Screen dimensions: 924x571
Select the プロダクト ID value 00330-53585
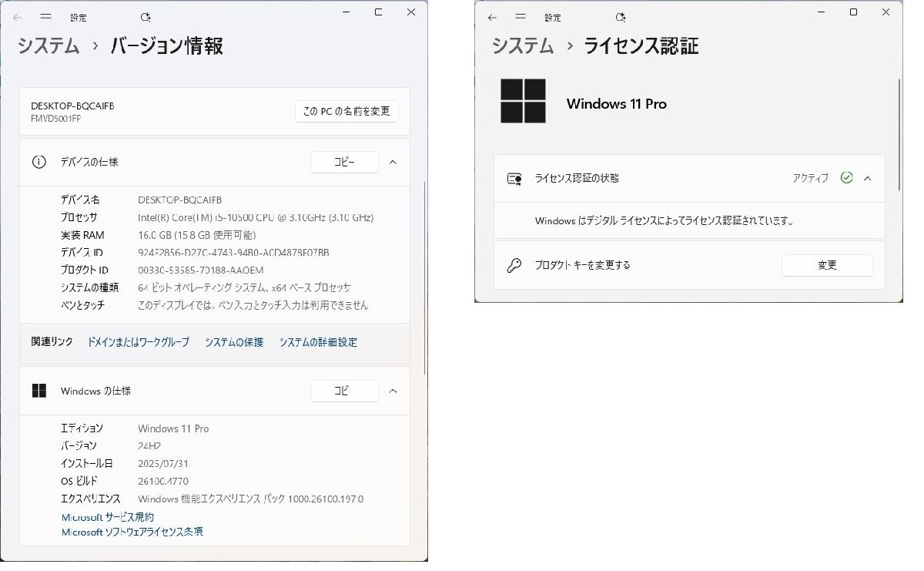coord(201,270)
